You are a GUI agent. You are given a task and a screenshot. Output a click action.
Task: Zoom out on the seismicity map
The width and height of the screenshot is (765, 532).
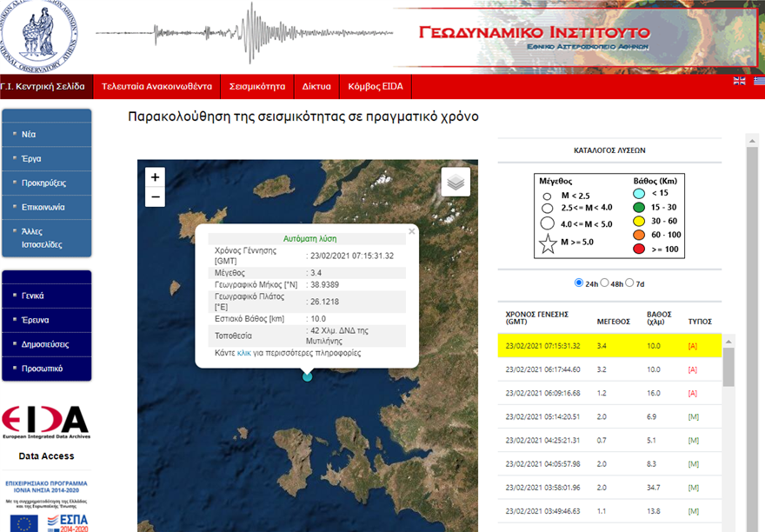(x=155, y=198)
